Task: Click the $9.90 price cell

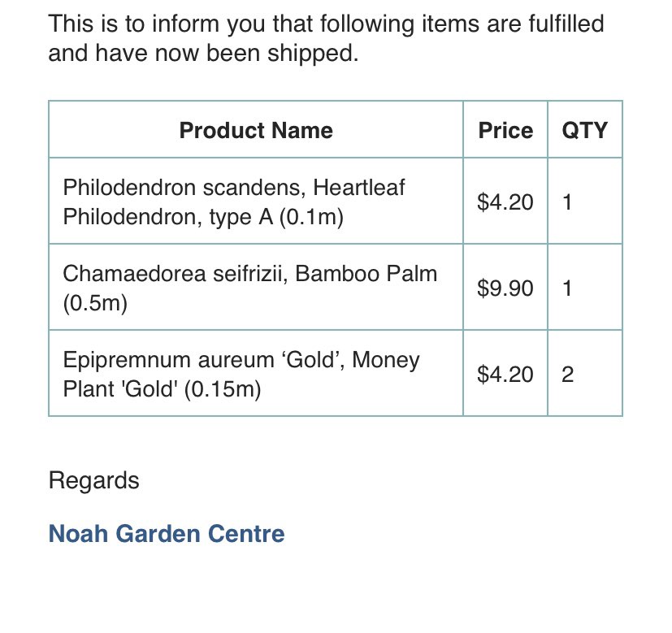Action: click(x=505, y=288)
